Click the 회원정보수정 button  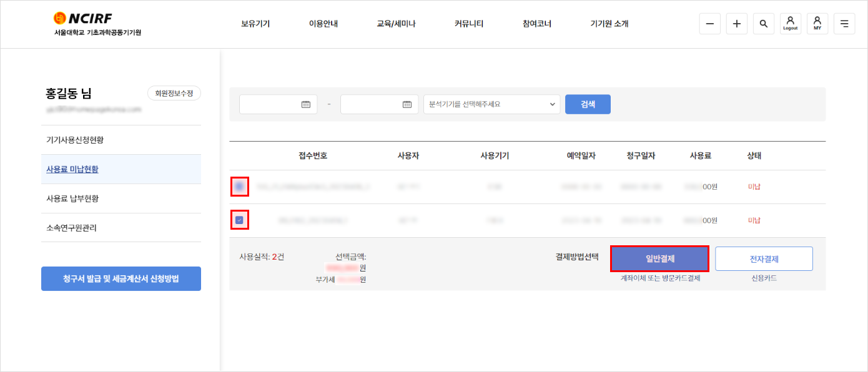pos(174,94)
